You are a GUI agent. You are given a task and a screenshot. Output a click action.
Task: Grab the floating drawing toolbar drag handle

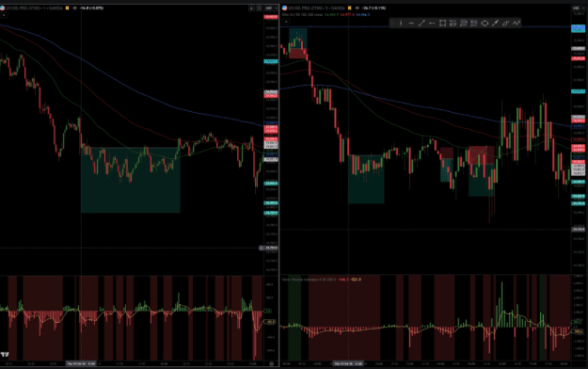click(392, 24)
